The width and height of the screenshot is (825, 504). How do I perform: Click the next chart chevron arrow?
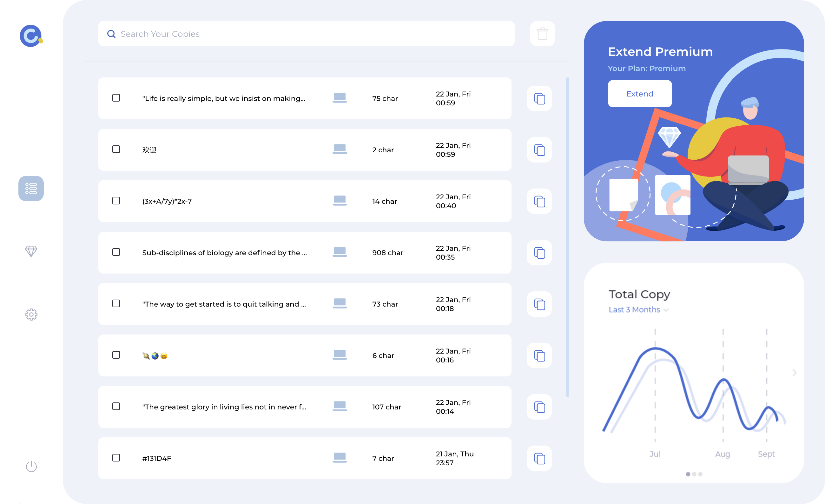point(794,373)
